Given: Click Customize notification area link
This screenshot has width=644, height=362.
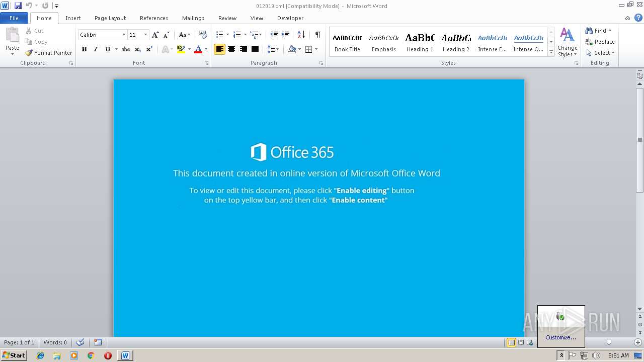Looking at the screenshot, I should pos(560,337).
